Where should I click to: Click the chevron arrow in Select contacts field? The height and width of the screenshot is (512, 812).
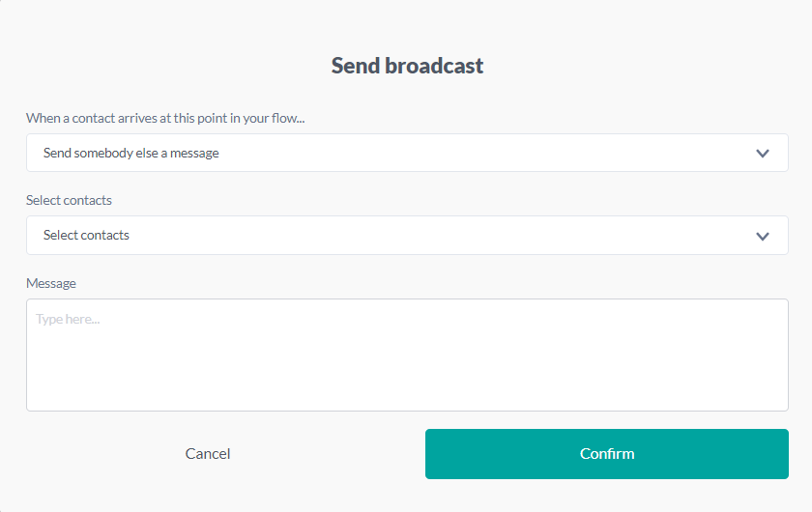(763, 236)
